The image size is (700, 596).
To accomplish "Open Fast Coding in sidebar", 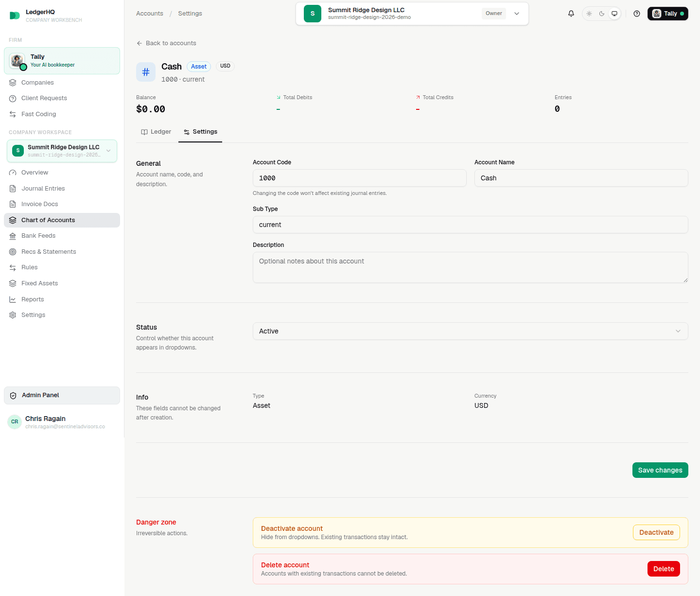I will tap(62, 114).
